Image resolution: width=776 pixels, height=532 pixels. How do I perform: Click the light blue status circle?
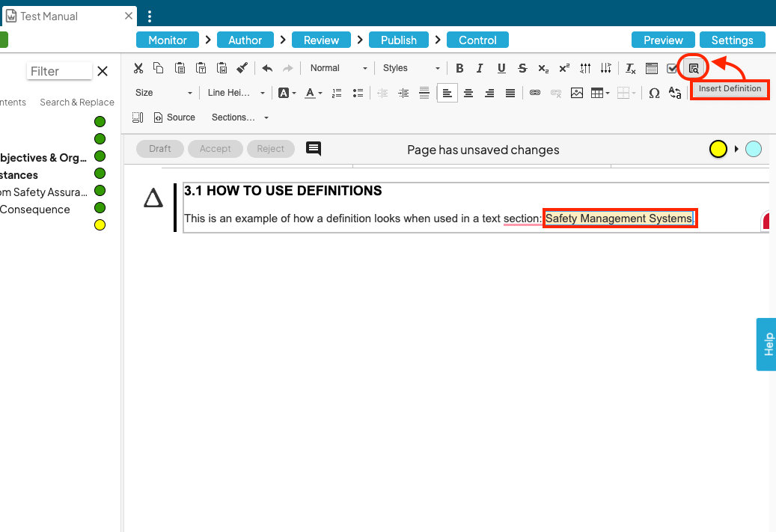click(x=754, y=148)
